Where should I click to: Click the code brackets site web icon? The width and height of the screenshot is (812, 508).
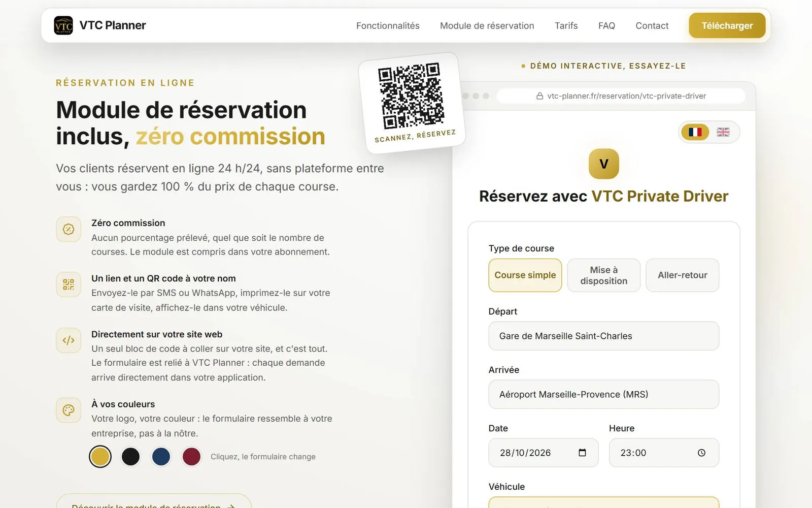[69, 340]
